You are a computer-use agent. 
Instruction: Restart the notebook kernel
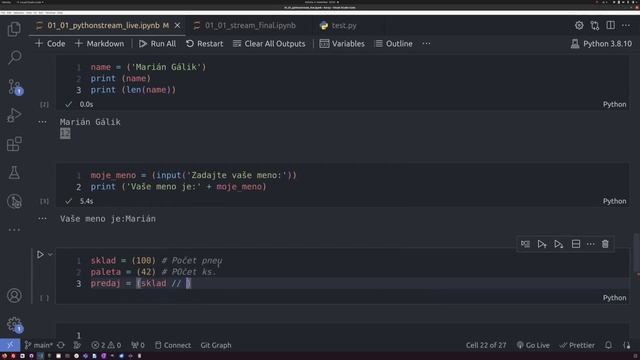point(204,44)
